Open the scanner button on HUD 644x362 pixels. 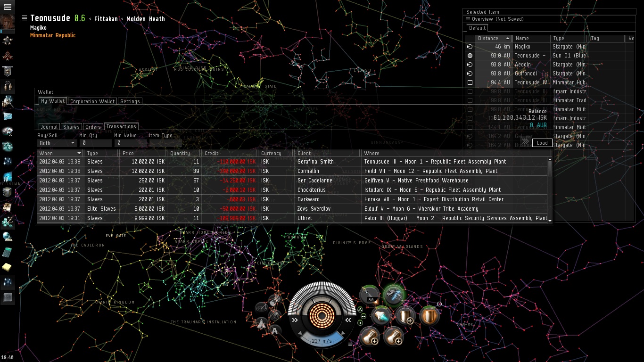pos(275,315)
